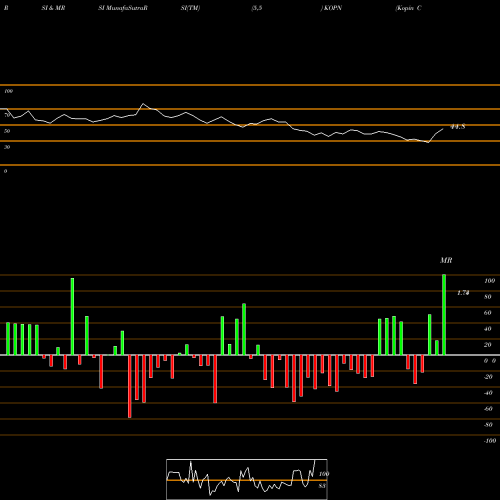Screen dimensions: 500x500
Task: Click the '(Kopin C' company name text
Action: (x=408, y=8)
